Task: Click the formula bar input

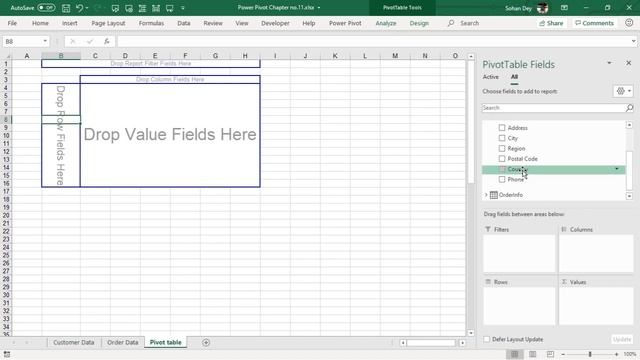Action: pos(373,41)
